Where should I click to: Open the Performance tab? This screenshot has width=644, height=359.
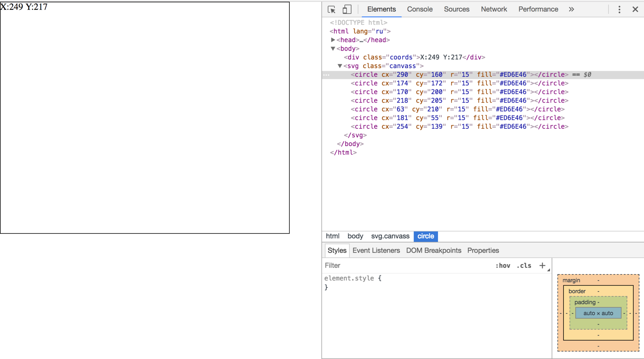pos(538,9)
